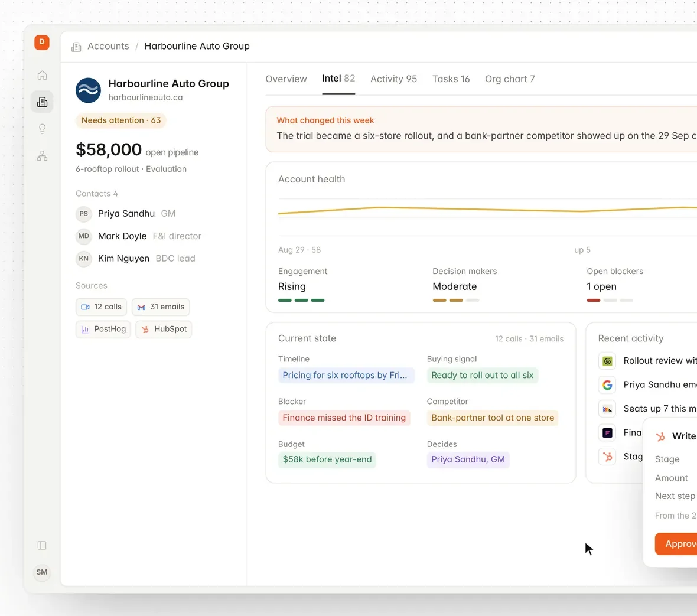The height and width of the screenshot is (616, 697).
Task: Click the PostHog icon beside Seats up 7
Action: coord(607,409)
